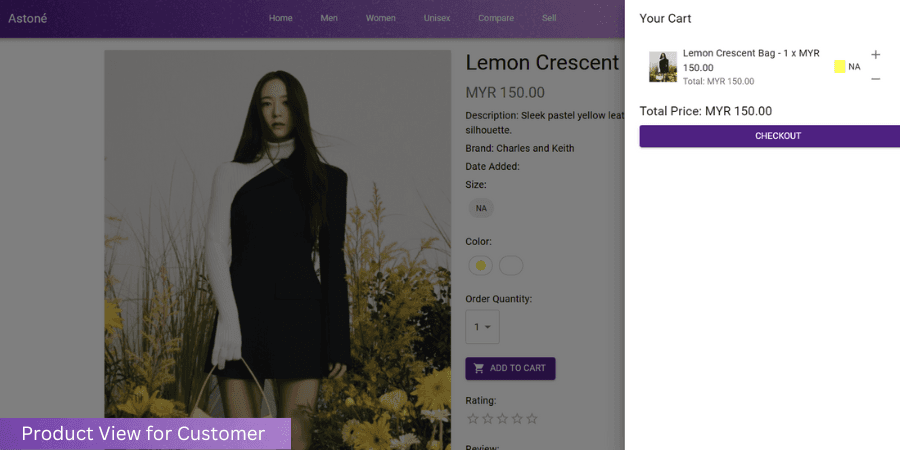Viewport: 900px width, 450px height.
Task: Increase Lemon Crescent Bag quantity with plus icon
Action: coord(875,55)
